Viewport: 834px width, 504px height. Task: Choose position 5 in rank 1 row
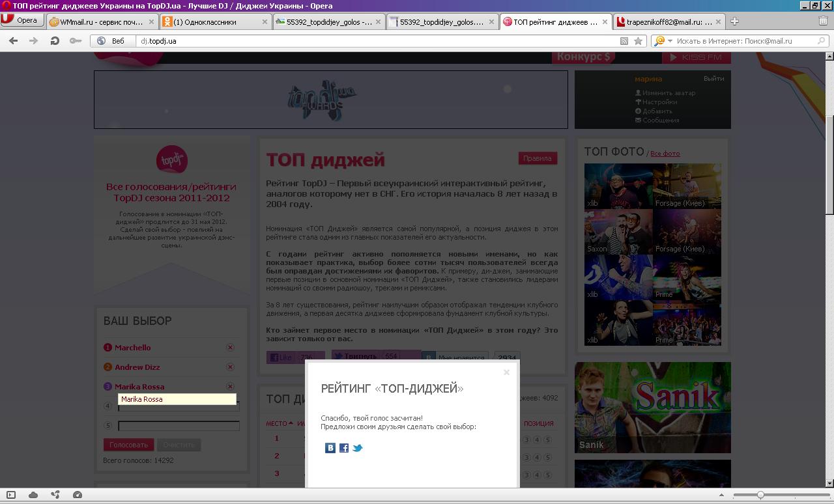547,440
